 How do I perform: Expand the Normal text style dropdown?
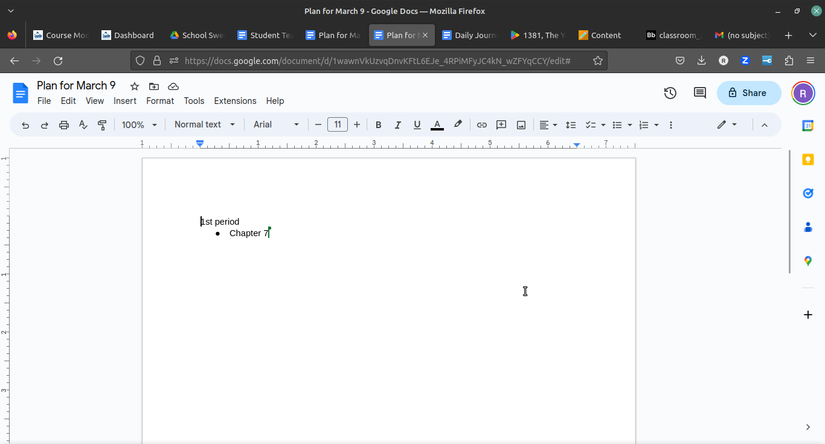click(x=204, y=125)
